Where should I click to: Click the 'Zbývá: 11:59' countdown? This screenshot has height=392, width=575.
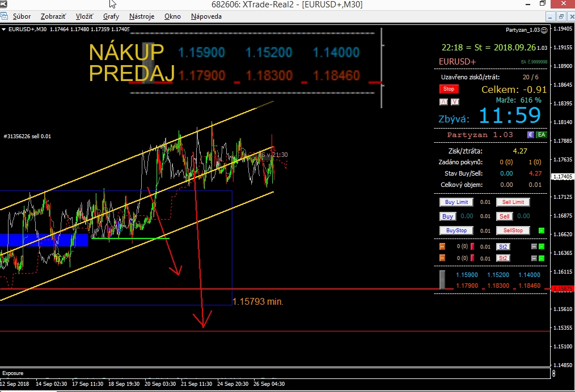tap(489, 116)
